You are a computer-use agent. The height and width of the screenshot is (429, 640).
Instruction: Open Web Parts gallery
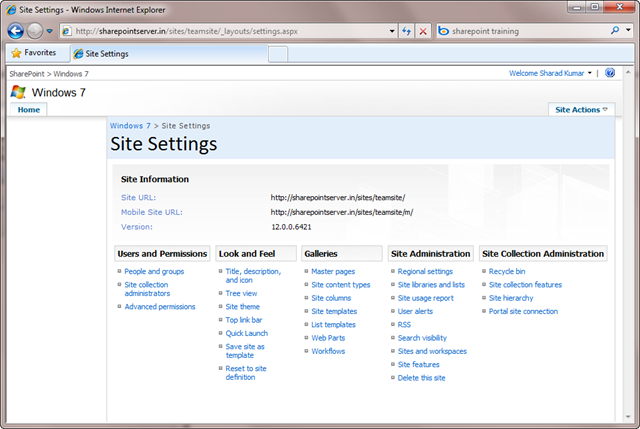coord(328,338)
